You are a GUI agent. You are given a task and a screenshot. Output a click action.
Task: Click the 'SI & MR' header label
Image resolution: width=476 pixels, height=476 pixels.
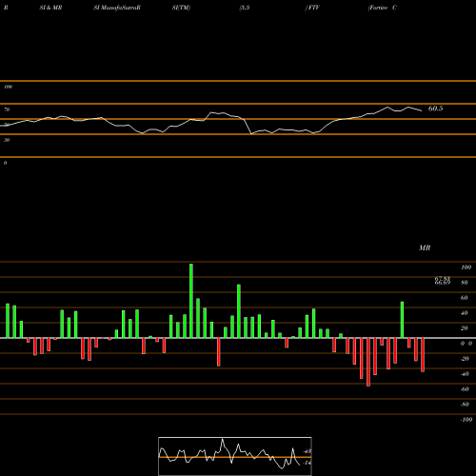click(50, 8)
